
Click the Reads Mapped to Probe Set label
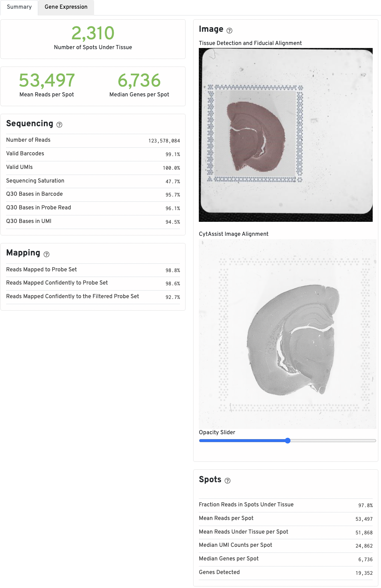pyautogui.click(x=42, y=269)
